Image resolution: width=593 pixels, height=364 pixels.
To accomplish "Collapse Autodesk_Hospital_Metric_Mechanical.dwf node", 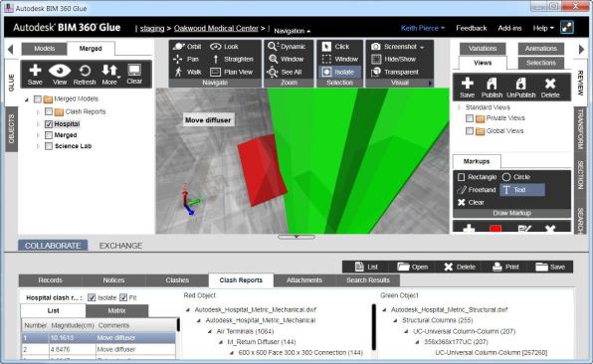I will [188, 310].
